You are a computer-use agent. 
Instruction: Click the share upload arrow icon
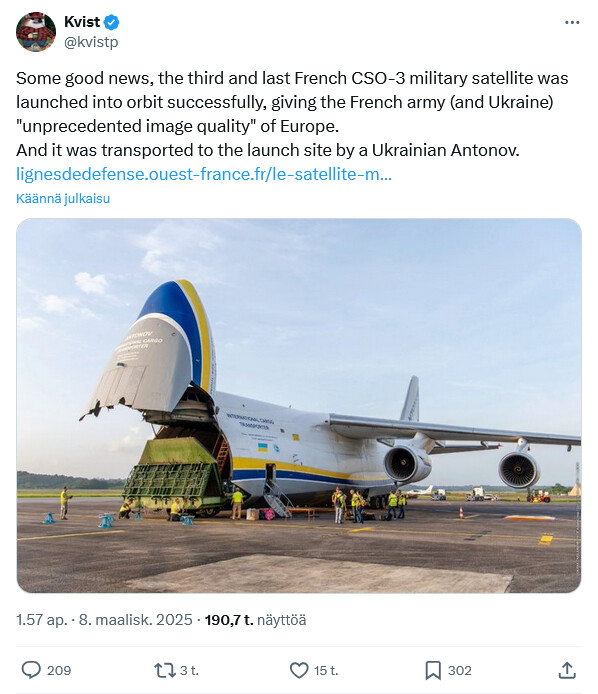[567, 670]
